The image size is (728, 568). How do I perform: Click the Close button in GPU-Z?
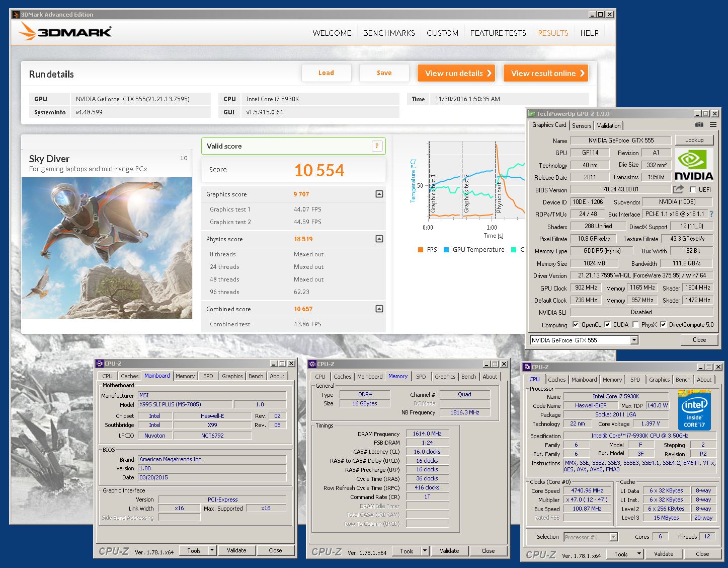click(699, 340)
